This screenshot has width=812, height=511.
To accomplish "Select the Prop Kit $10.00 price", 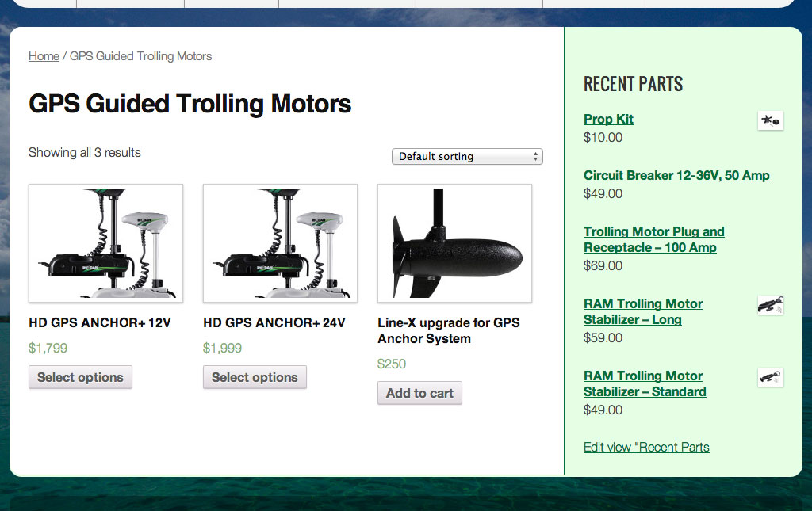I will 603,137.
